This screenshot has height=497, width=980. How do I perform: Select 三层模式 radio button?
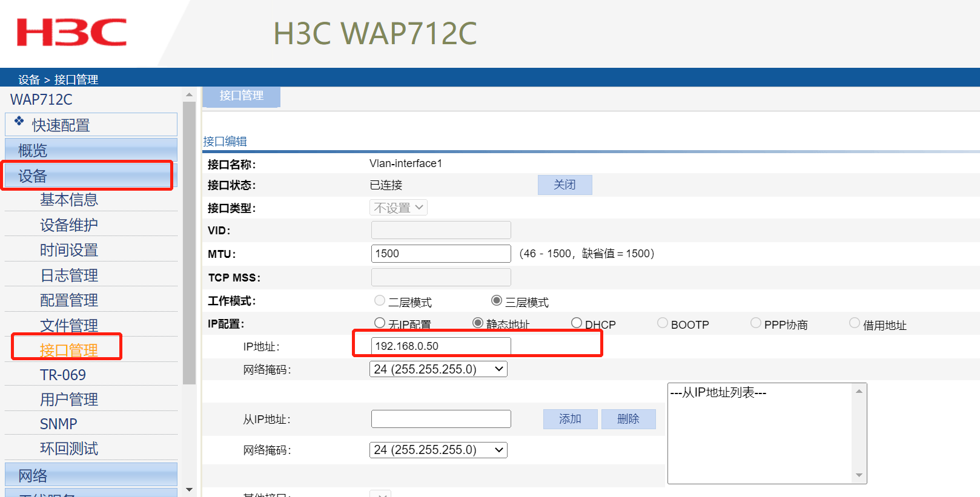click(x=497, y=300)
